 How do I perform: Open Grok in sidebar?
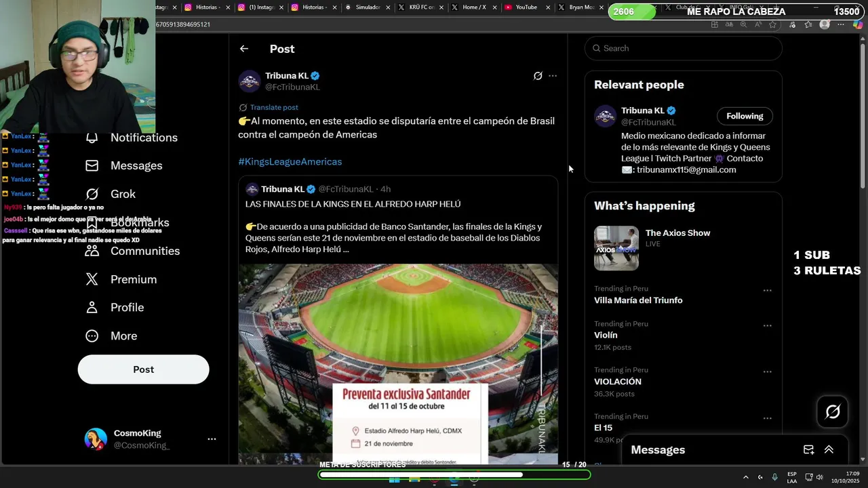click(x=111, y=194)
